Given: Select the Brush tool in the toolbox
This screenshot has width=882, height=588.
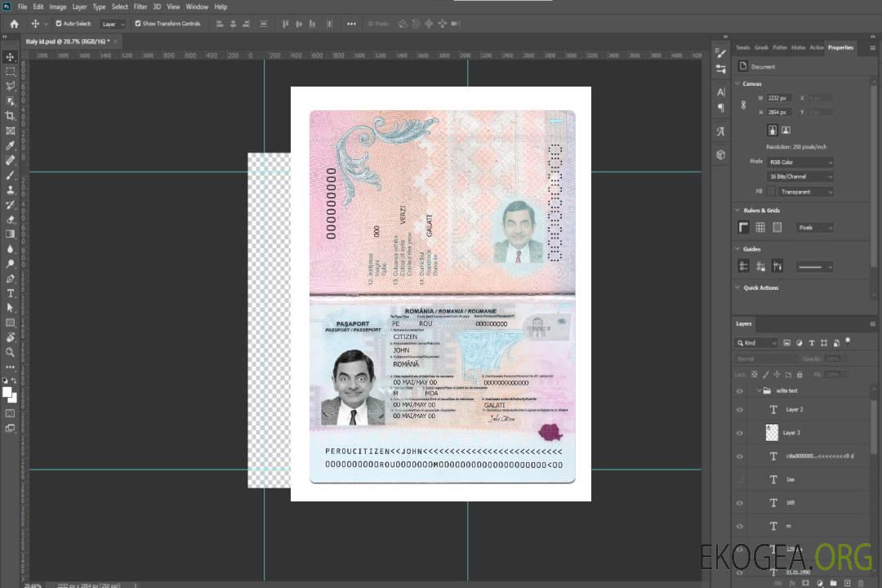Looking at the screenshot, I should coord(10,175).
